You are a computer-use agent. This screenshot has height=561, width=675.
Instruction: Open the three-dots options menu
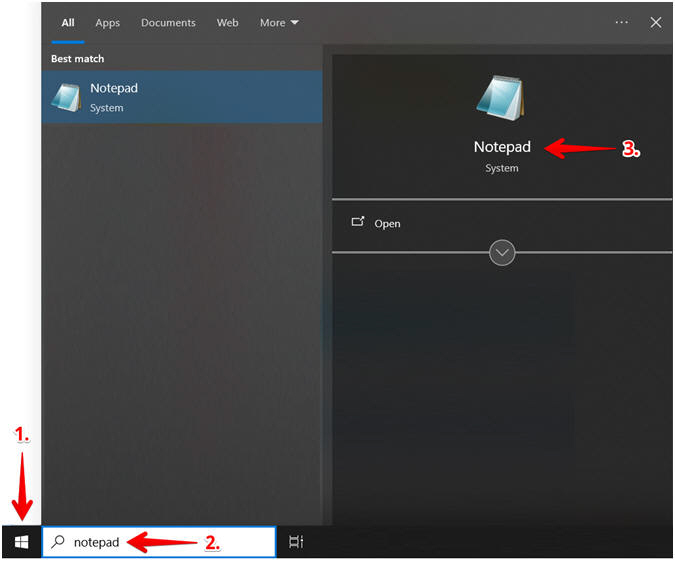[621, 22]
